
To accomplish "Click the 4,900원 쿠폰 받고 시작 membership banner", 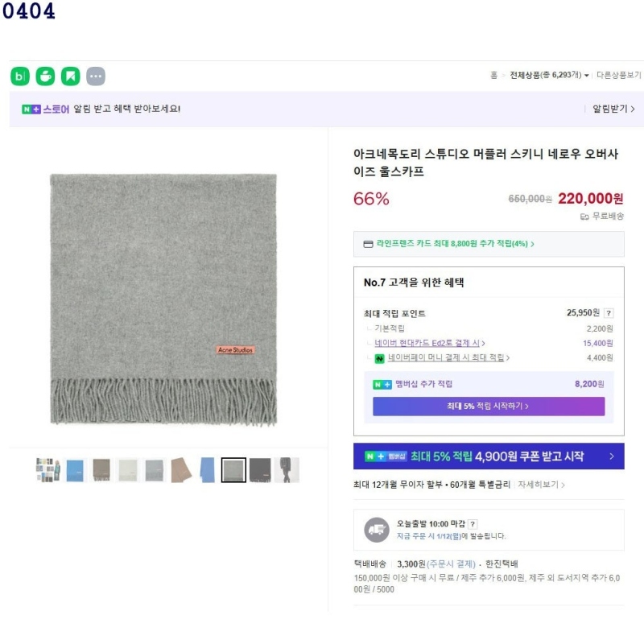I will pyautogui.click(x=489, y=456).
